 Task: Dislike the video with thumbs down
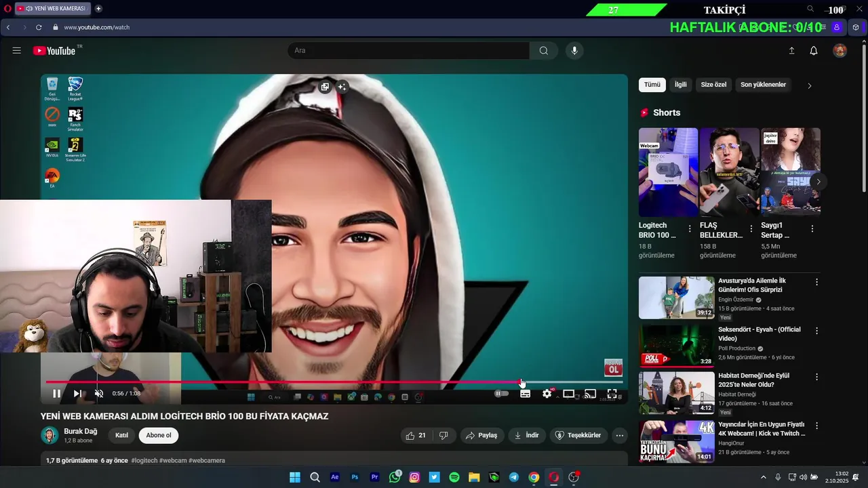point(444,435)
